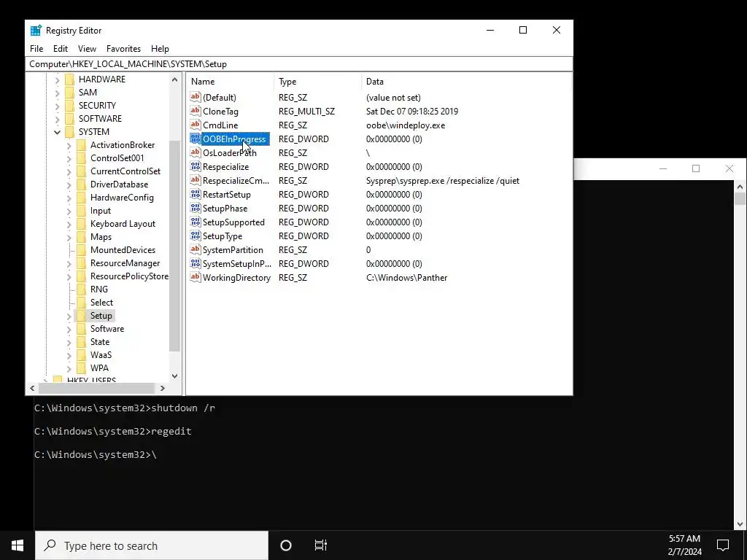Open the View menu
Image resolution: width=747 pixels, height=560 pixels.
[88, 49]
